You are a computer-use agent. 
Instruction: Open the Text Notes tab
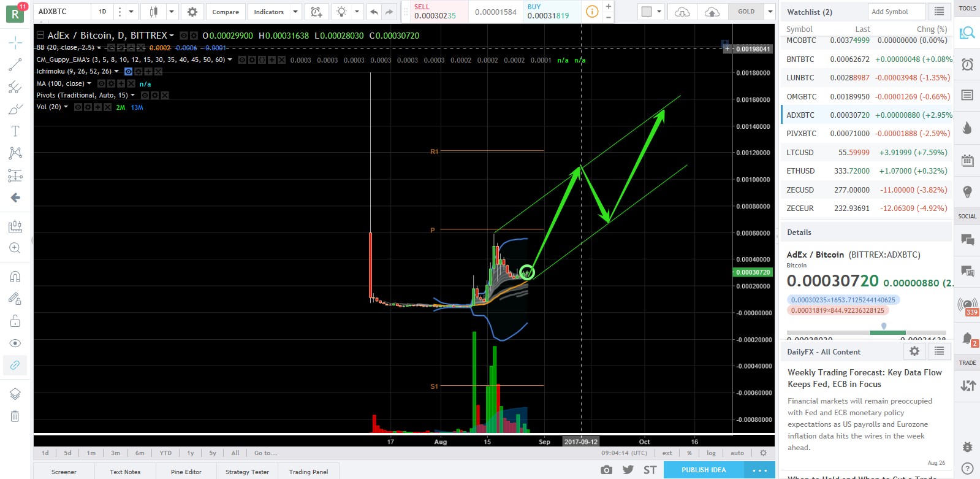pos(125,472)
